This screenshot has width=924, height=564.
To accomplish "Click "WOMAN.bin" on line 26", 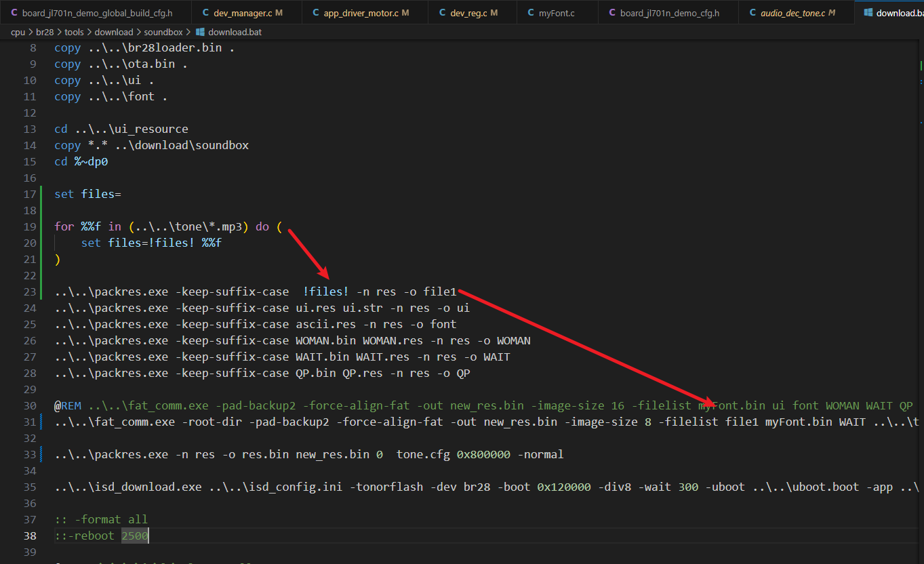I will pos(325,340).
